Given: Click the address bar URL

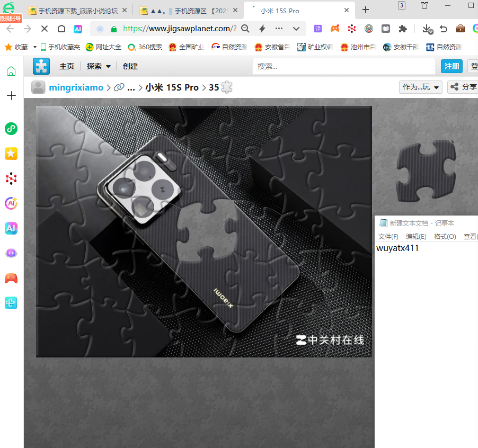Looking at the screenshot, I should pos(180,29).
